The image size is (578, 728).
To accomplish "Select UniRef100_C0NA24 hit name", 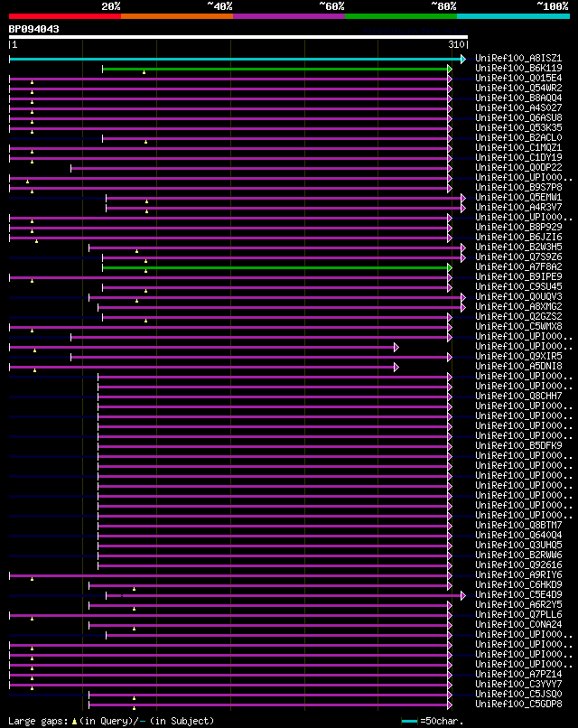I will [518, 624].
